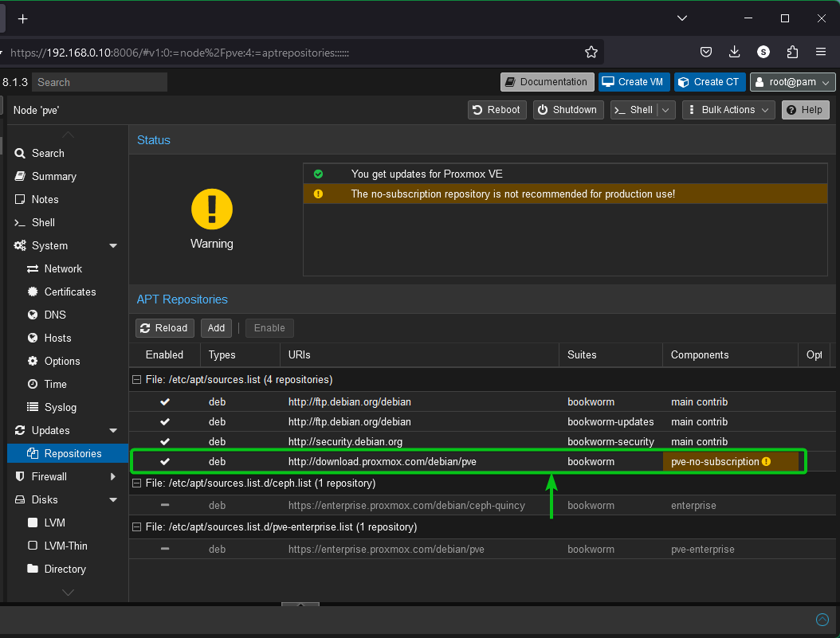Open browser downloads icon
Screen dimensions: 840x638
pos(735,52)
